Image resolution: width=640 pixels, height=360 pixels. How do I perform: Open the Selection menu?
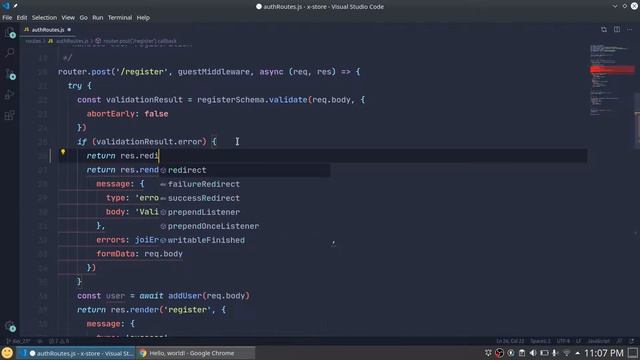[x=44, y=18]
